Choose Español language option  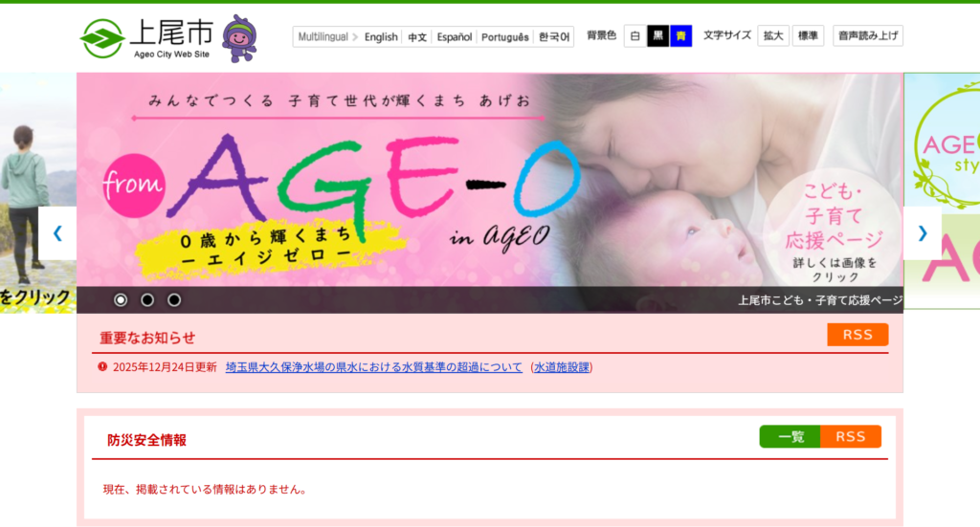coord(454,37)
